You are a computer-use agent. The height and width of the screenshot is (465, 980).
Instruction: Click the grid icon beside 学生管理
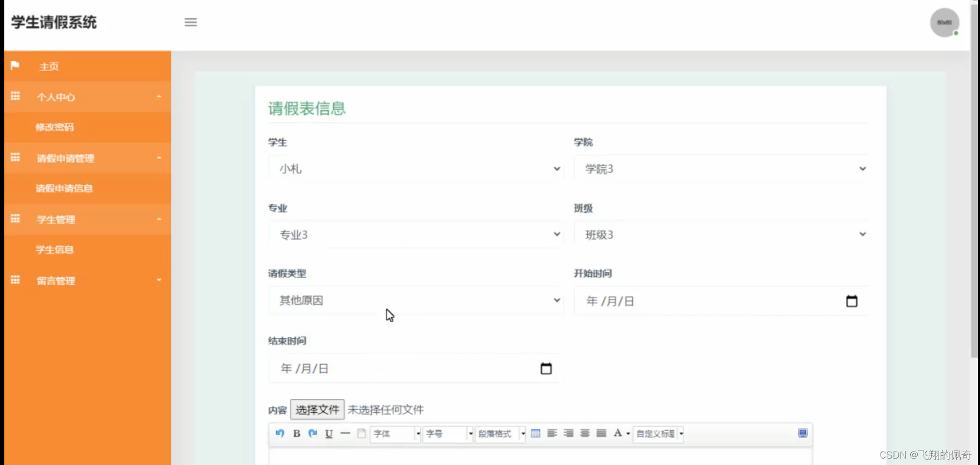pos(15,219)
